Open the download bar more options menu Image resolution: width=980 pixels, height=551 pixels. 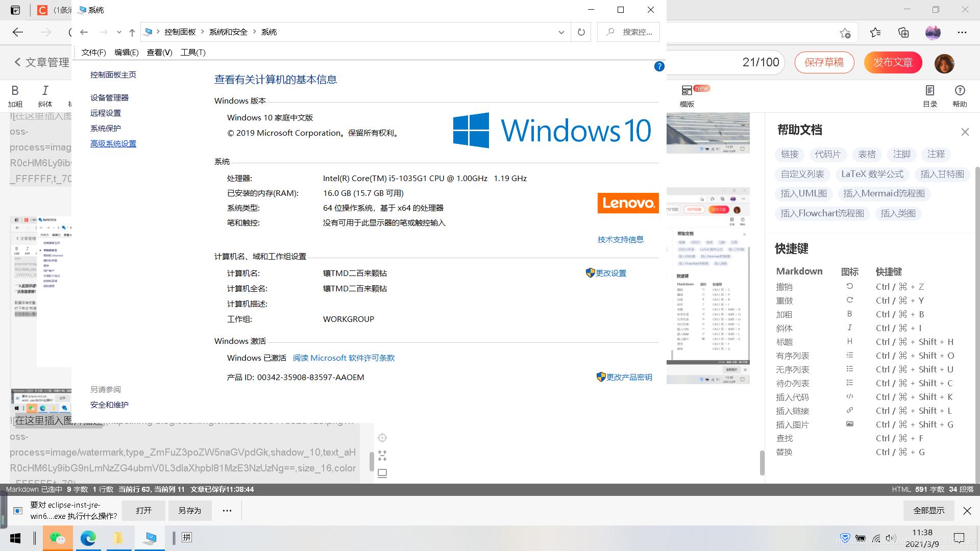[227, 510]
